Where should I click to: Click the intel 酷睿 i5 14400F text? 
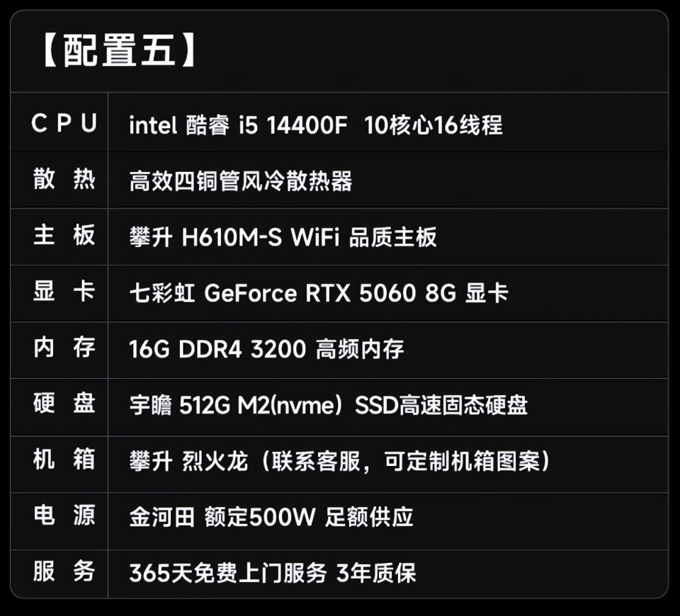tap(238, 125)
